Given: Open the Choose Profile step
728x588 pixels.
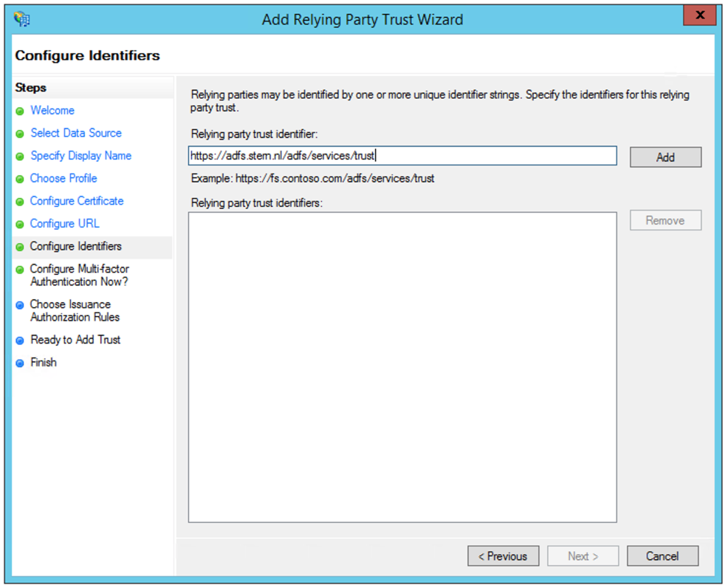Looking at the screenshot, I should click(x=63, y=178).
